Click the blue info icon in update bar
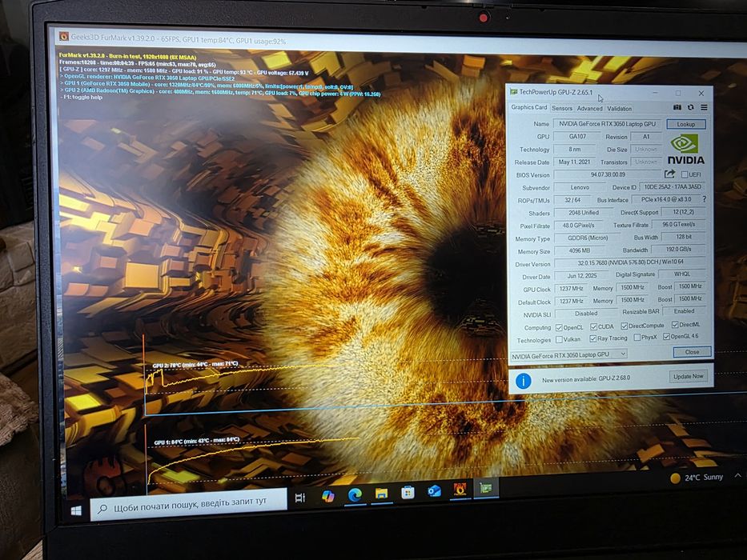This screenshot has height=560, width=747. coord(523,381)
